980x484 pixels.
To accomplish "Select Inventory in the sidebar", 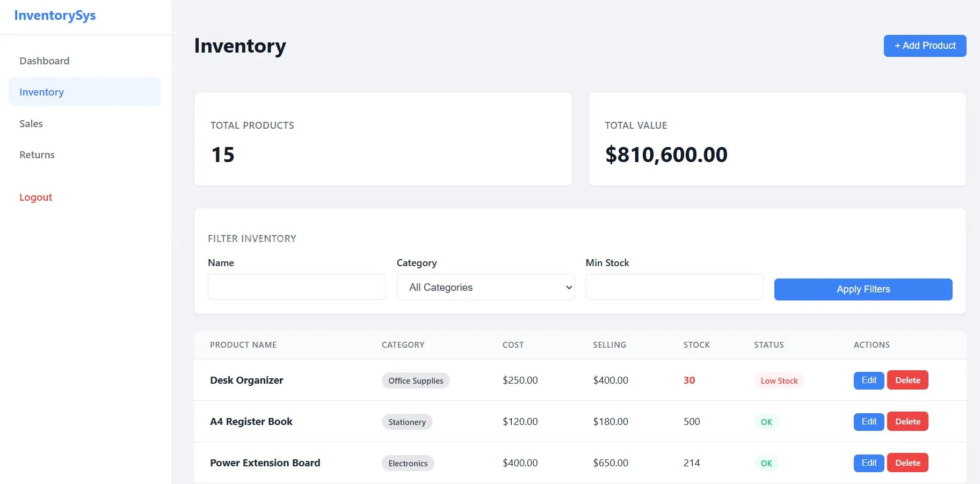I will tap(42, 92).
